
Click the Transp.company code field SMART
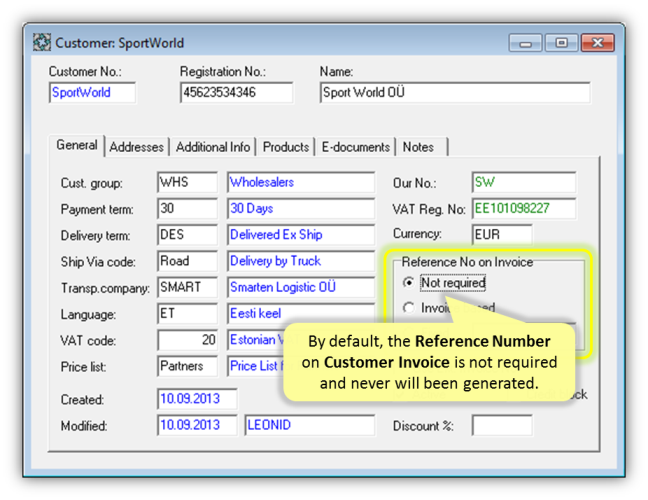(x=187, y=287)
